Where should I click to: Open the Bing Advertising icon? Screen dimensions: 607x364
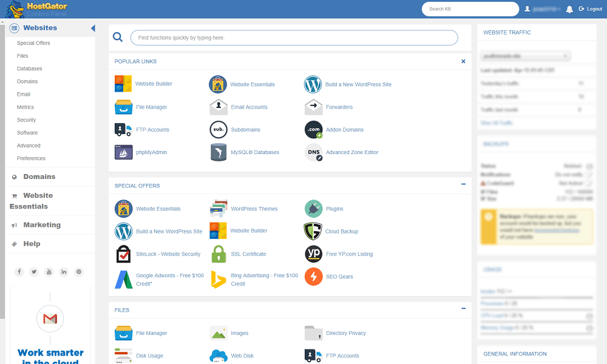219,279
